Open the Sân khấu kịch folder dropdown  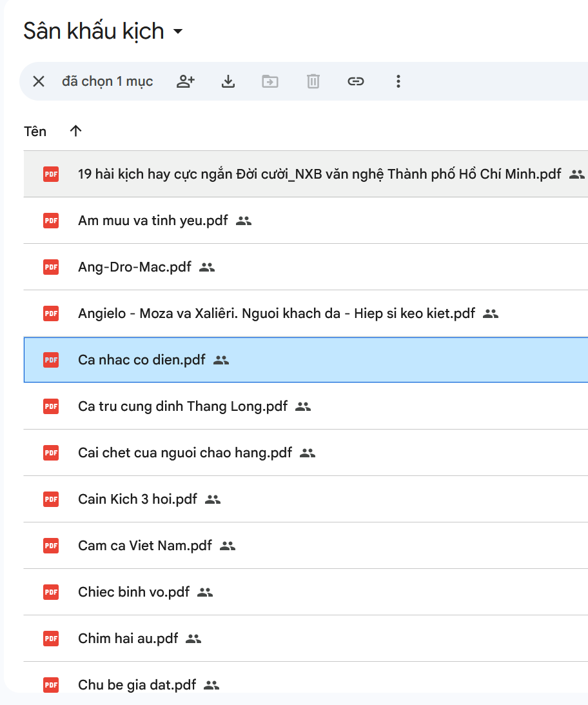coord(179,32)
